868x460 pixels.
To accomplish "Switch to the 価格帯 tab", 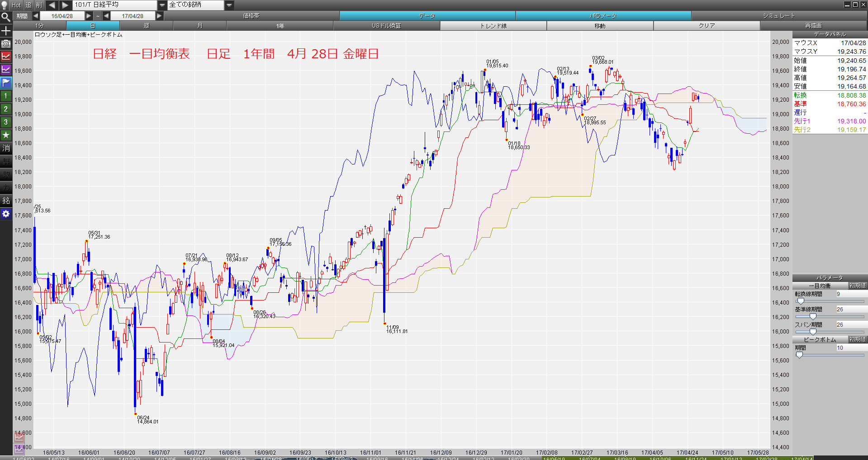I will pyautogui.click(x=251, y=16).
